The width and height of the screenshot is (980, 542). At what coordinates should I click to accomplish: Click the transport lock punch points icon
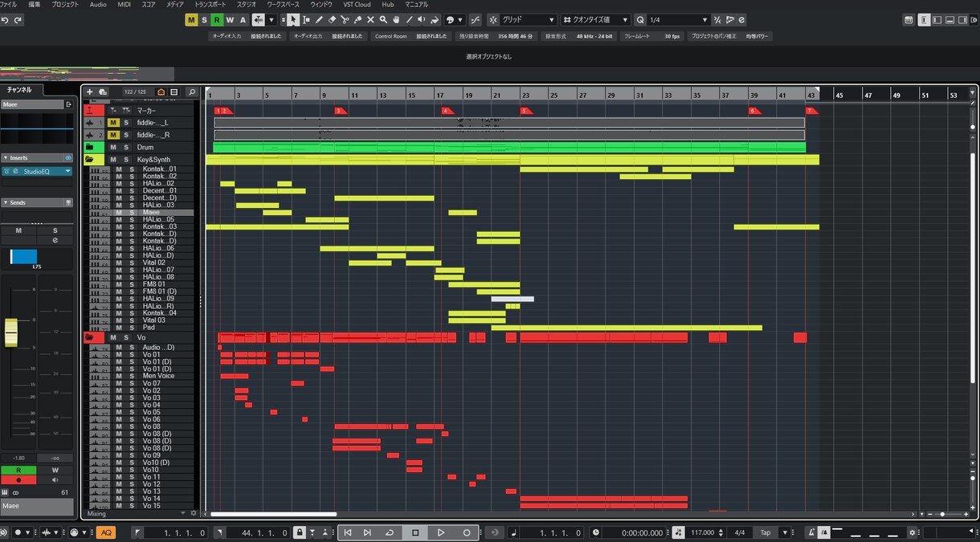299,532
